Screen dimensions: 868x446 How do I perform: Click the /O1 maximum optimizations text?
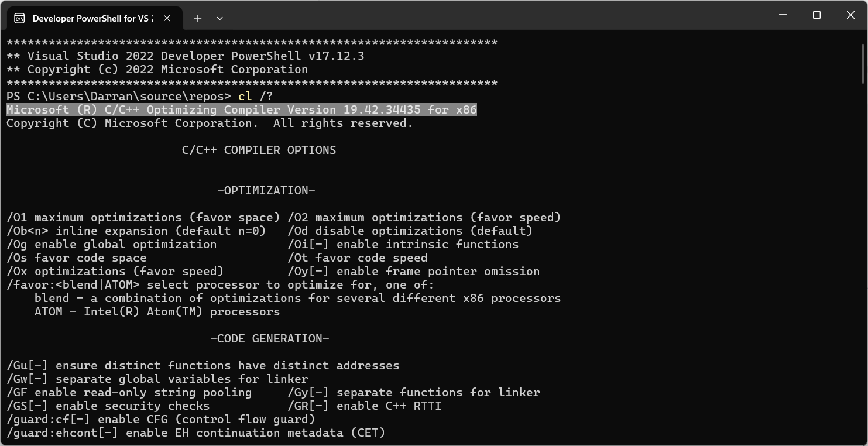click(143, 218)
